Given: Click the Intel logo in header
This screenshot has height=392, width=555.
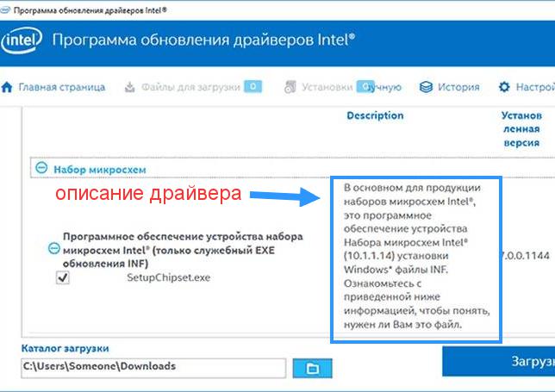Looking at the screenshot, I should [x=22, y=40].
